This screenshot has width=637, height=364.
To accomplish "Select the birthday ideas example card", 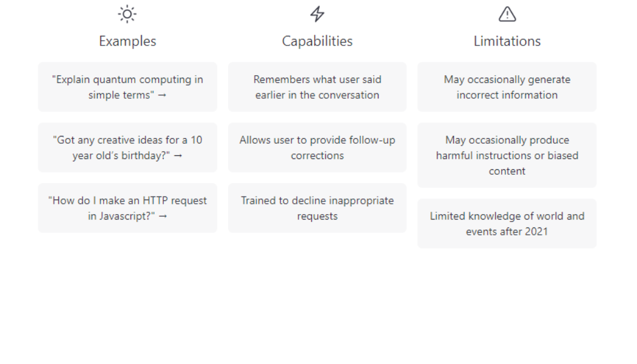I will (127, 147).
